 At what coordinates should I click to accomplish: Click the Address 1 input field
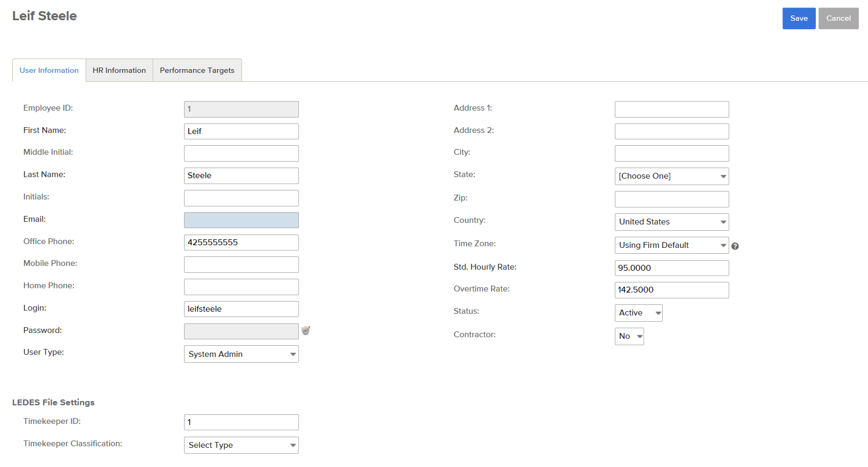(x=672, y=109)
